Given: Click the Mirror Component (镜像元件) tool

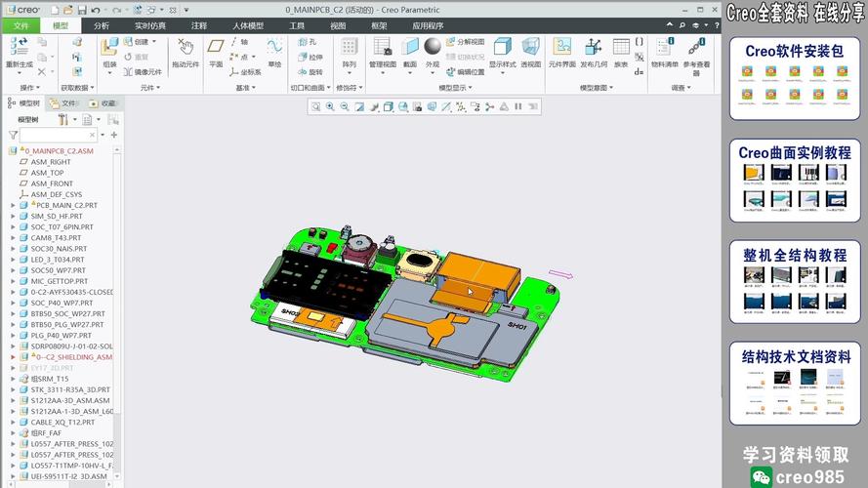Looking at the screenshot, I should click(143, 72).
